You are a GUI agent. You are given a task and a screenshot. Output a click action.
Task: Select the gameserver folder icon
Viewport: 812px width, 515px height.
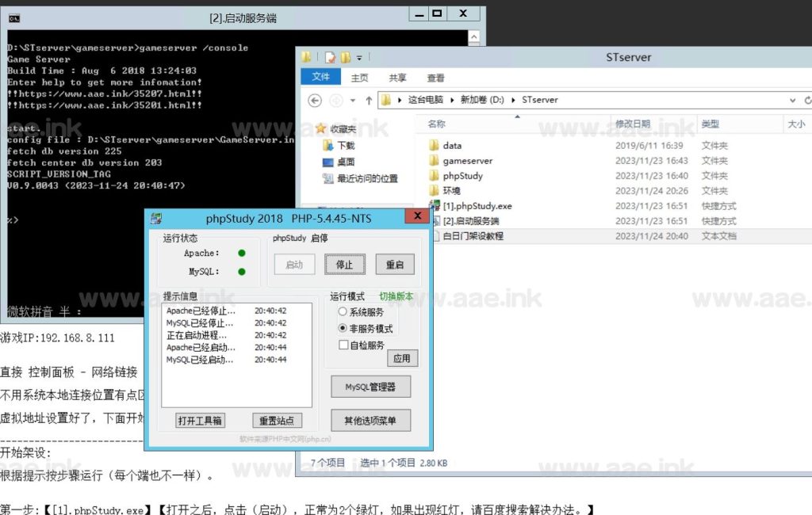pos(434,161)
